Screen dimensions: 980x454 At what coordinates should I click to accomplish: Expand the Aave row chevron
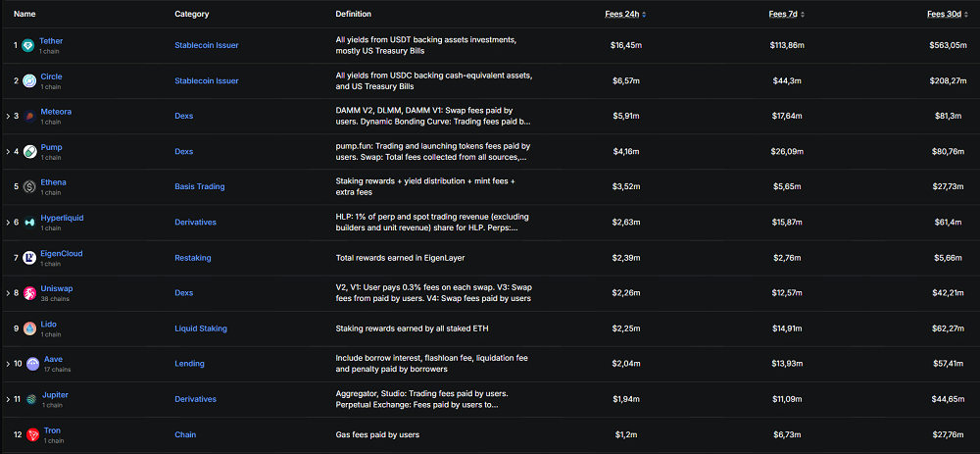point(8,364)
